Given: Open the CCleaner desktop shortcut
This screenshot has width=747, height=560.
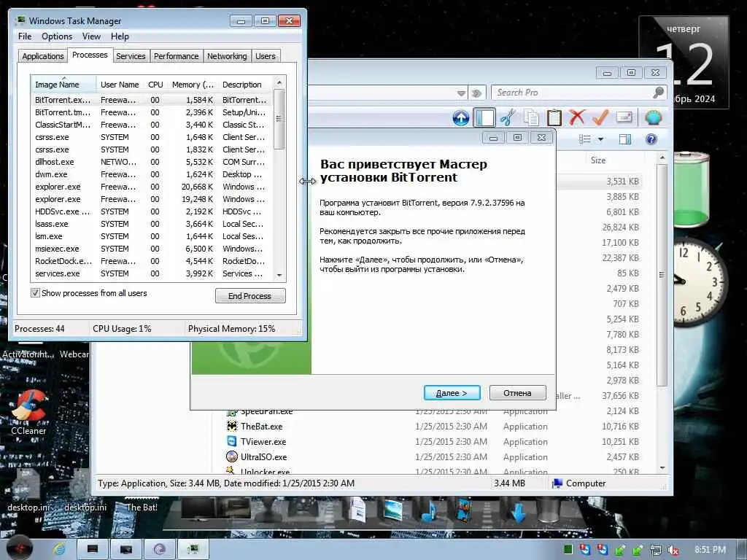Looking at the screenshot, I should click(28, 413).
